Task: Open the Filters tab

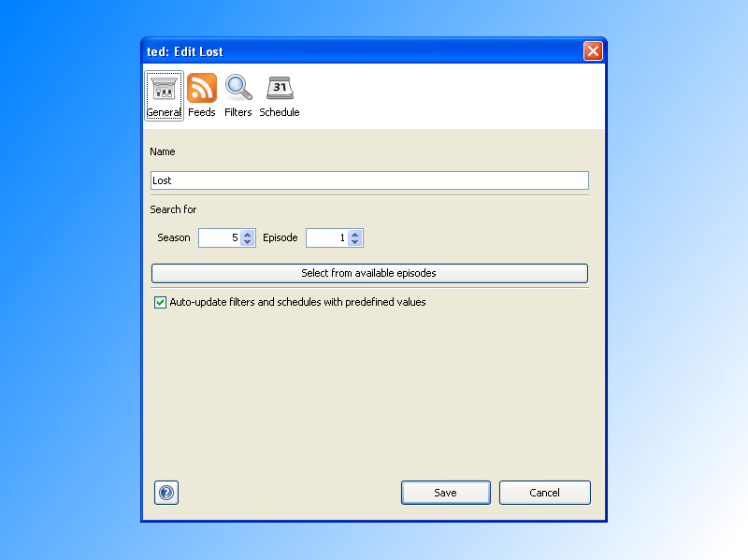Action: pyautogui.click(x=238, y=96)
